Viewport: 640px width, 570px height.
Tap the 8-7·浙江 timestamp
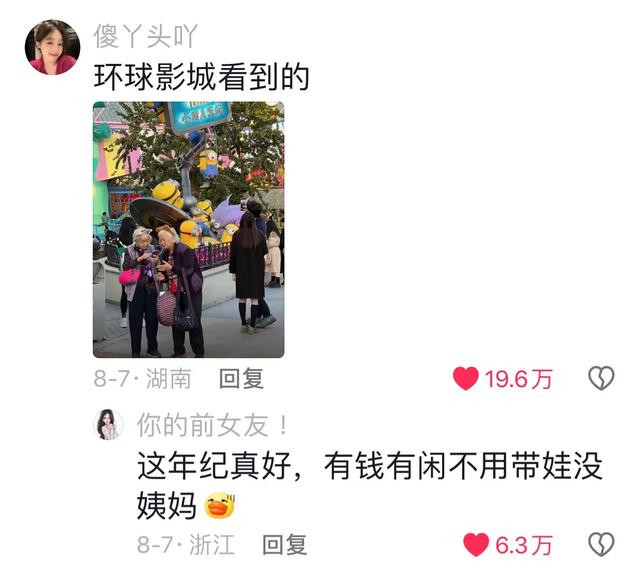click(x=186, y=545)
